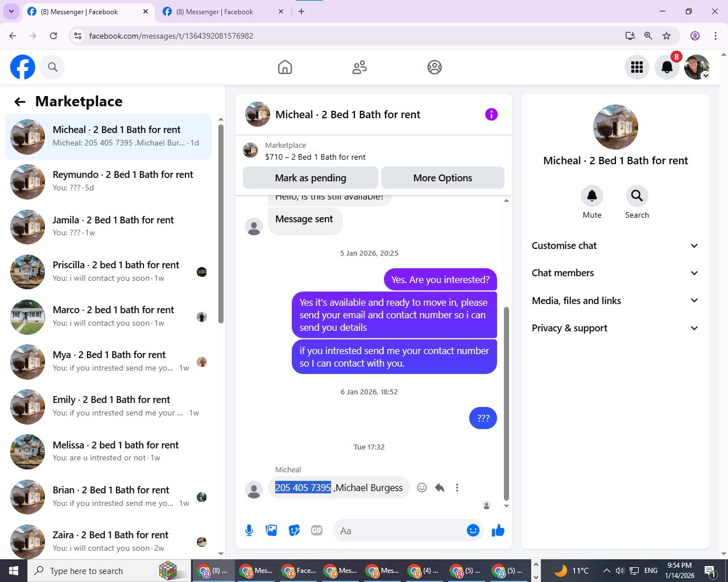728x582 pixels.
Task: Click Mark as pending button
Action: pyautogui.click(x=311, y=178)
